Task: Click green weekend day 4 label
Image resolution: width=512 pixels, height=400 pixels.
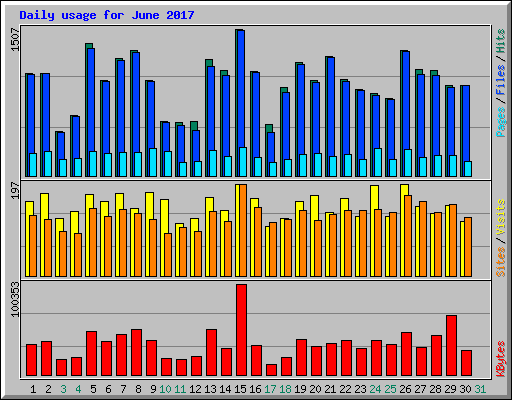Action: pyautogui.click(x=78, y=389)
